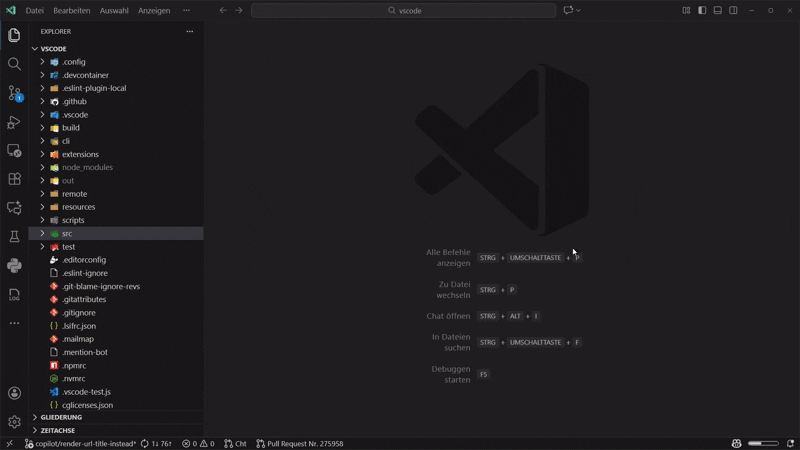Select the resources folder row
Screen dimensions: 800x450
pos(116,207)
